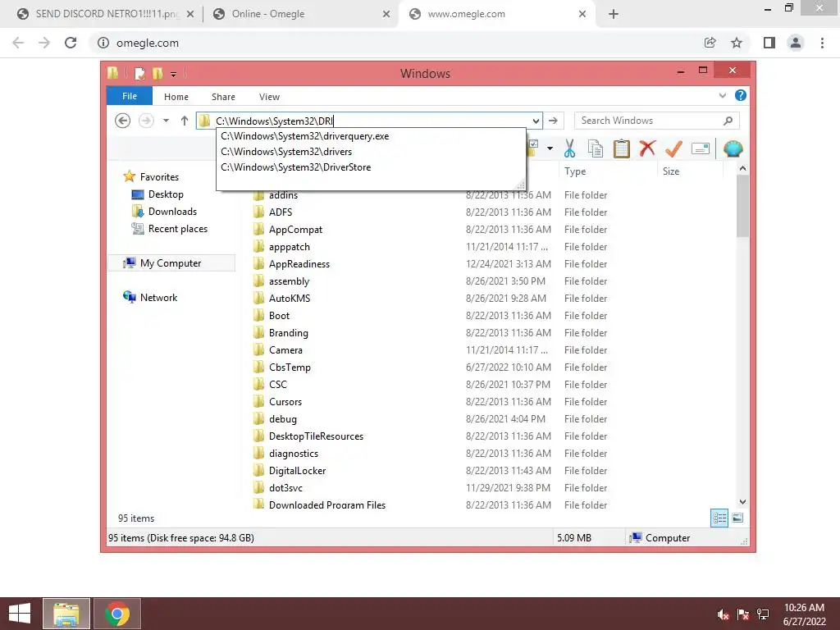Open Customize Quick Access Toolbar dropdown
Screen dimensions: 840x630
174,75
